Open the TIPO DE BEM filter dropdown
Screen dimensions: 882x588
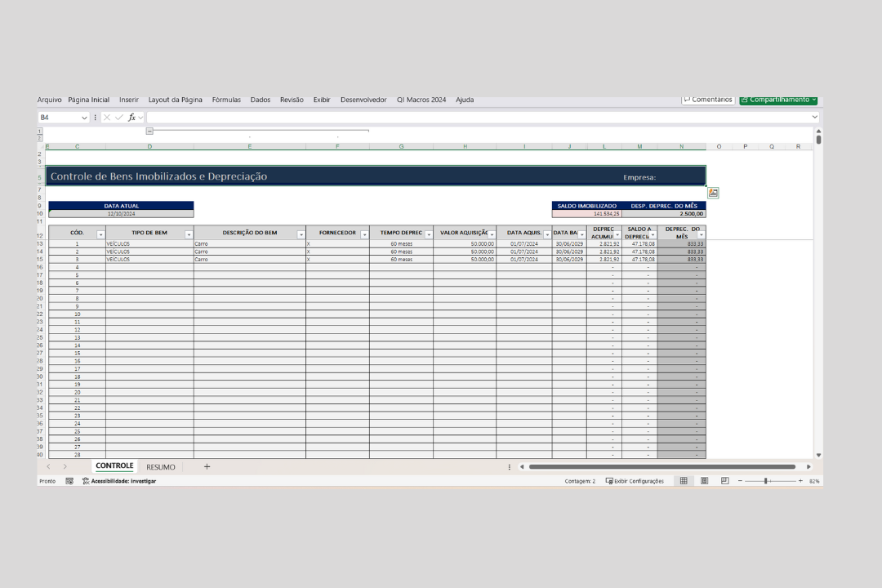click(189, 235)
